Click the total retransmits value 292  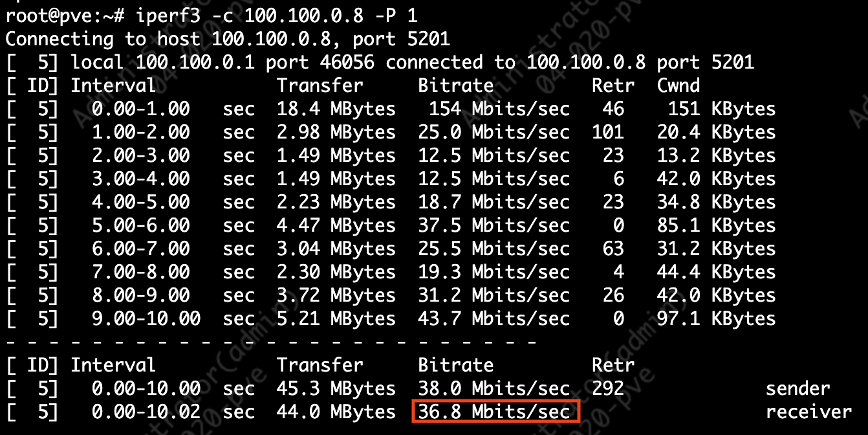point(607,388)
